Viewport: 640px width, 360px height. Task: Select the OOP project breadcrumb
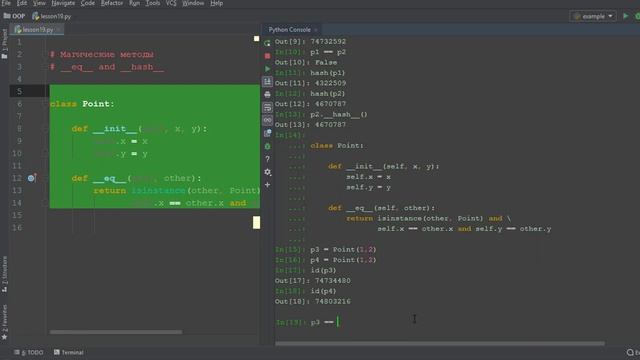coord(14,16)
